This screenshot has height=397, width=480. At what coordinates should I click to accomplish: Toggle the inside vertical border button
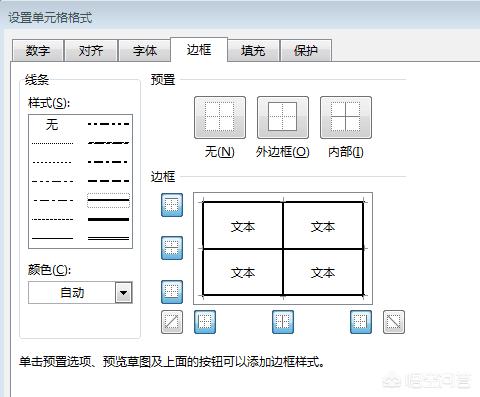pos(283,322)
